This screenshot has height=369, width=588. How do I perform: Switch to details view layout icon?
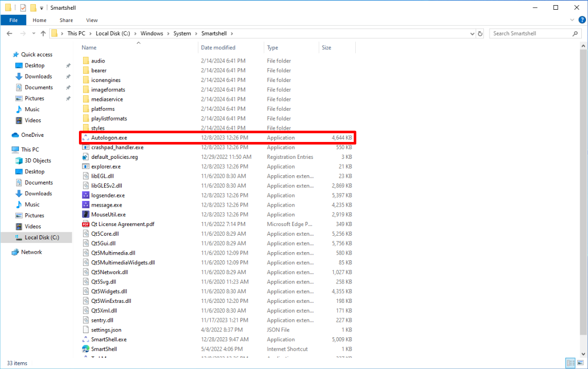(571, 363)
